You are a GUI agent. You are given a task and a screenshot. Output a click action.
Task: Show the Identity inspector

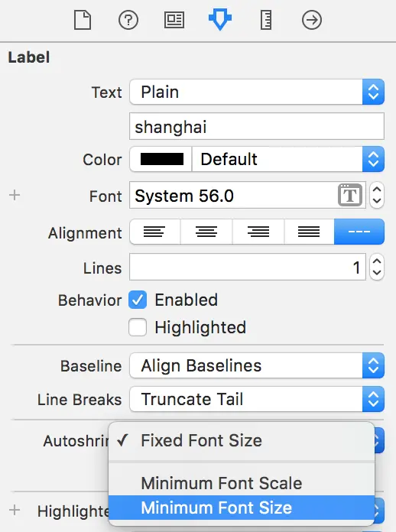(174, 20)
